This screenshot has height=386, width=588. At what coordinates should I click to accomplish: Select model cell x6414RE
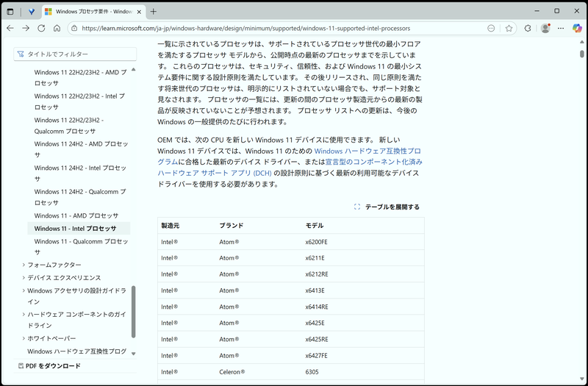point(317,307)
